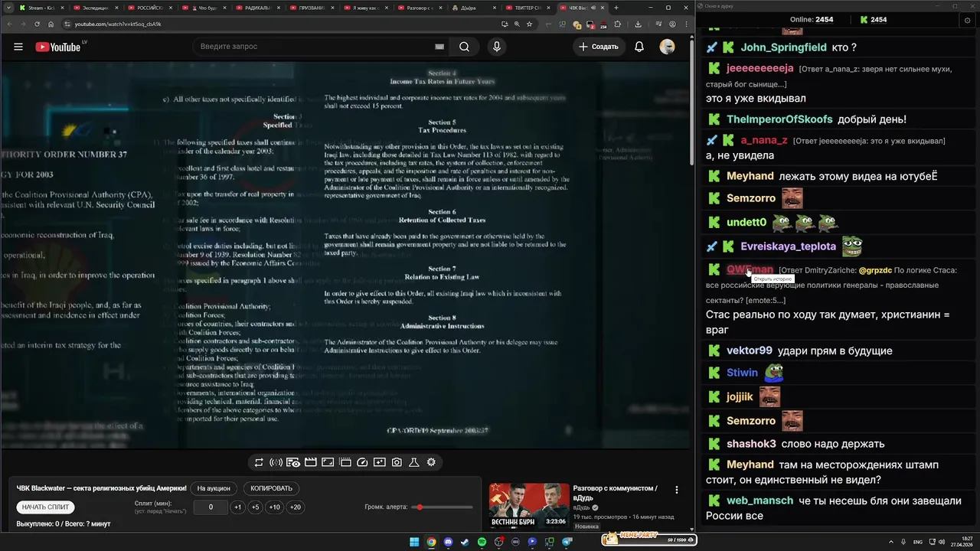
Task: Open Discord from the taskbar
Action: pyautogui.click(x=449, y=542)
